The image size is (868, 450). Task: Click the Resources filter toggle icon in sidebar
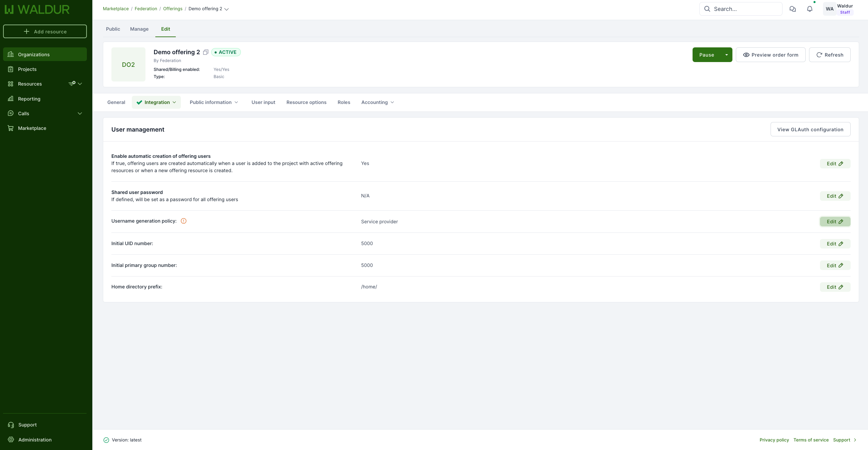[72, 84]
